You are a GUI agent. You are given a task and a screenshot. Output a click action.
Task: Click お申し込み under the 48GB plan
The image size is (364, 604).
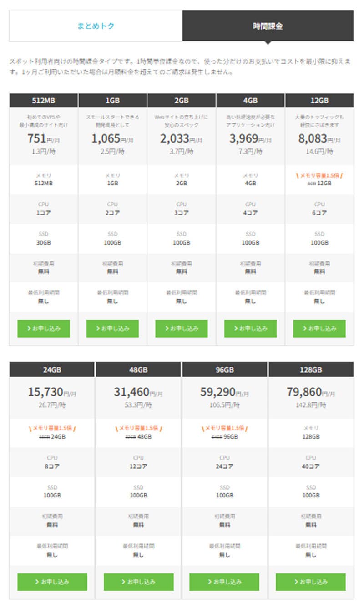coord(139,582)
